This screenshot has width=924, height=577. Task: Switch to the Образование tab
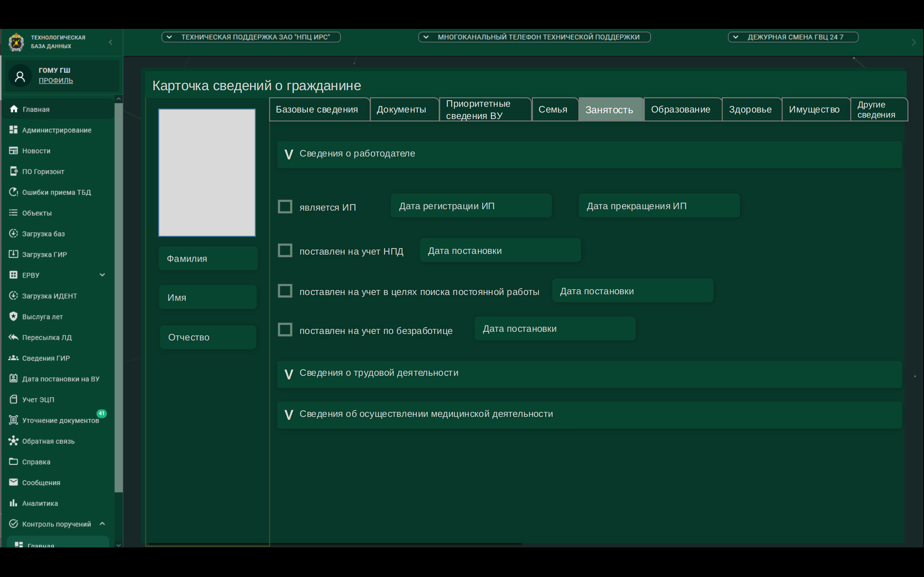pyautogui.click(x=680, y=110)
